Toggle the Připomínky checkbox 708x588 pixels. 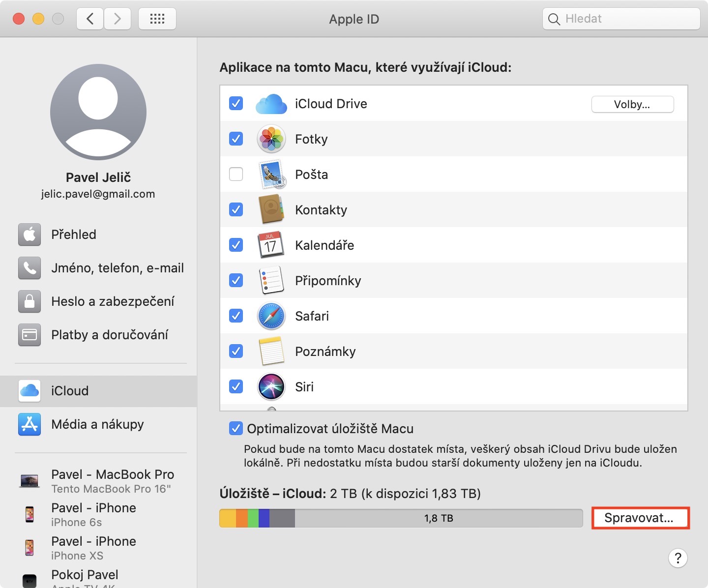[x=236, y=280]
